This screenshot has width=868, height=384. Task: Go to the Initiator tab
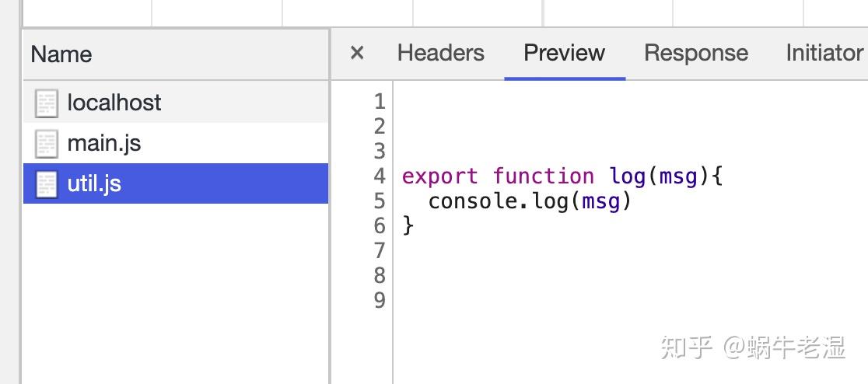pyautogui.click(x=824, y=53)
